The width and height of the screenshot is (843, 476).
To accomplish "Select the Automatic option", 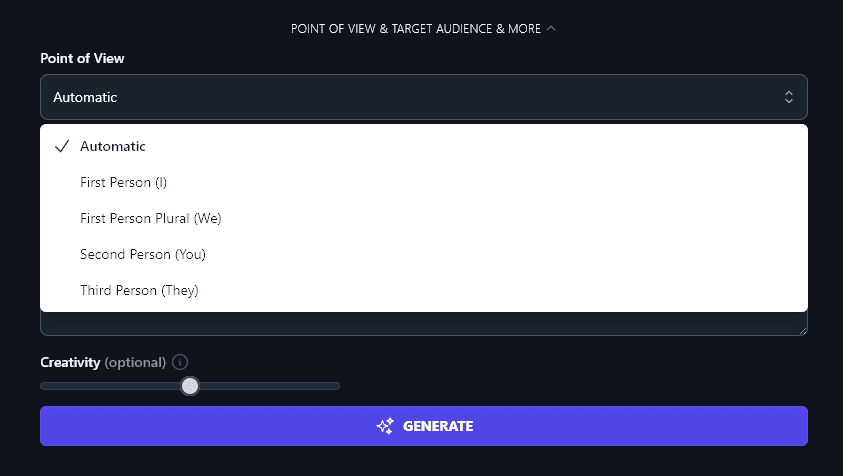I will [x=113, y=146].
